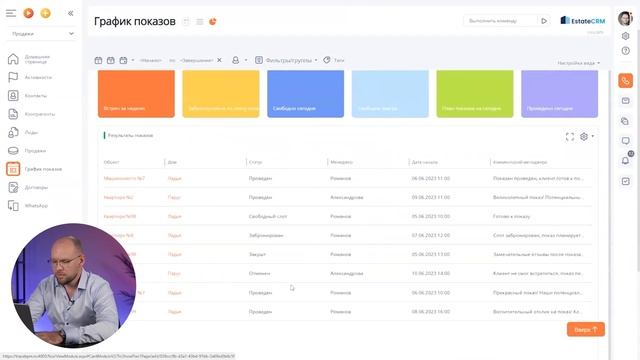Viewport: 640px width, 360px height.
Task: Click the light-blue dashboard tile
Action: [x=390, y=94]
